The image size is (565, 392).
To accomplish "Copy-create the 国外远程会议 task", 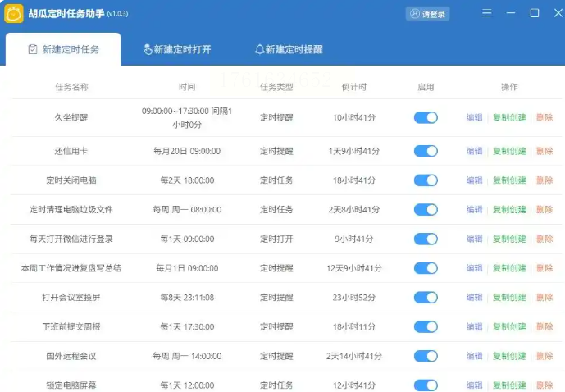I will [509, 356].
